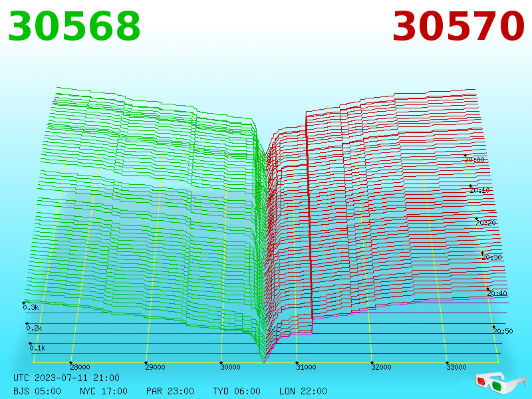The height and width of the screenshot is (399, 532).
Task: Select the 29000 price axis label
Action: click(155, 367)
